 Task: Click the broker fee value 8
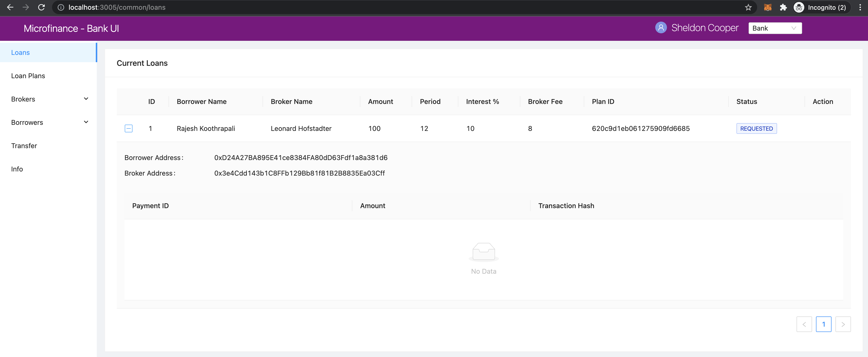530,128
